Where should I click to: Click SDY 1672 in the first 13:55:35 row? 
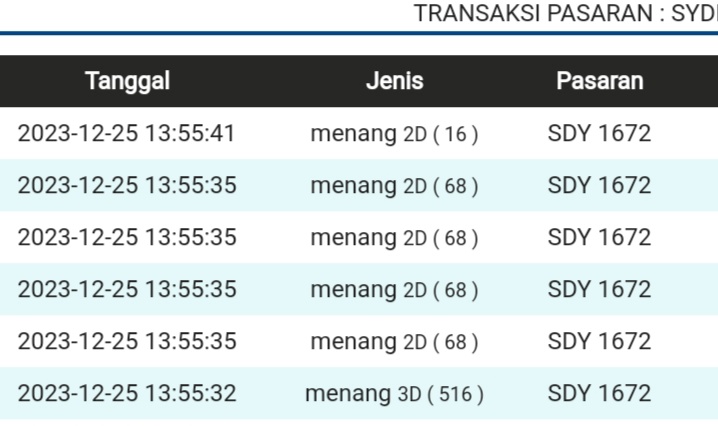tap(599, 185)
